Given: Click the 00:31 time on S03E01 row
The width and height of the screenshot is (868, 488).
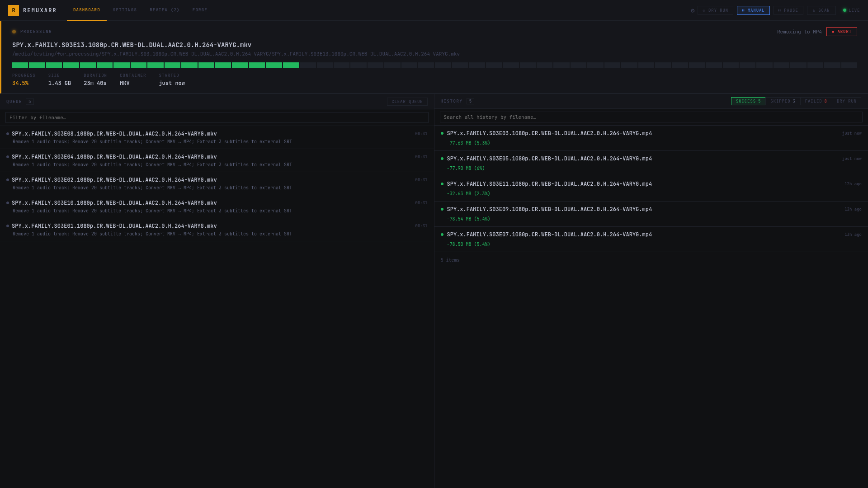Looking at the screenshot, I should (x=421, y=226).
